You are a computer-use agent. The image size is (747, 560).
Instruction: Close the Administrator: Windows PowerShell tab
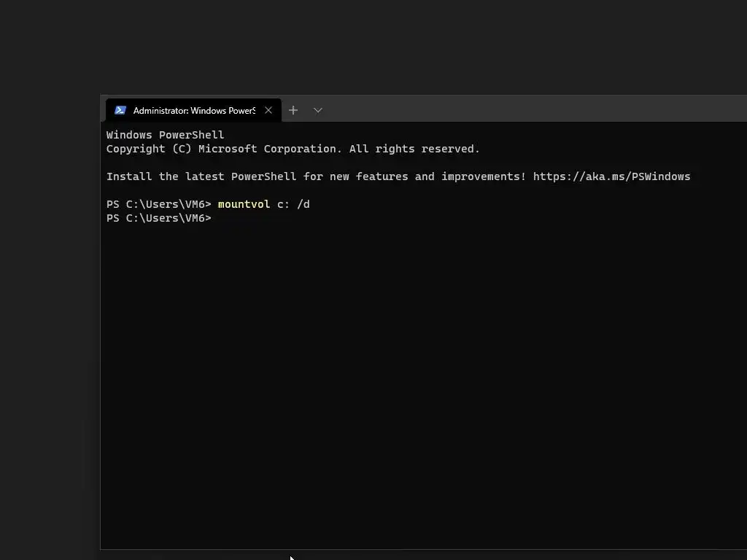tap(268, 110)
